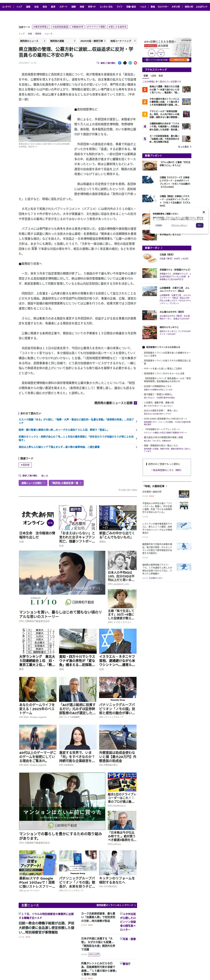Click the 次へ button in popup
The height and width of the screenshot is (980, 210).
point(199,225)
